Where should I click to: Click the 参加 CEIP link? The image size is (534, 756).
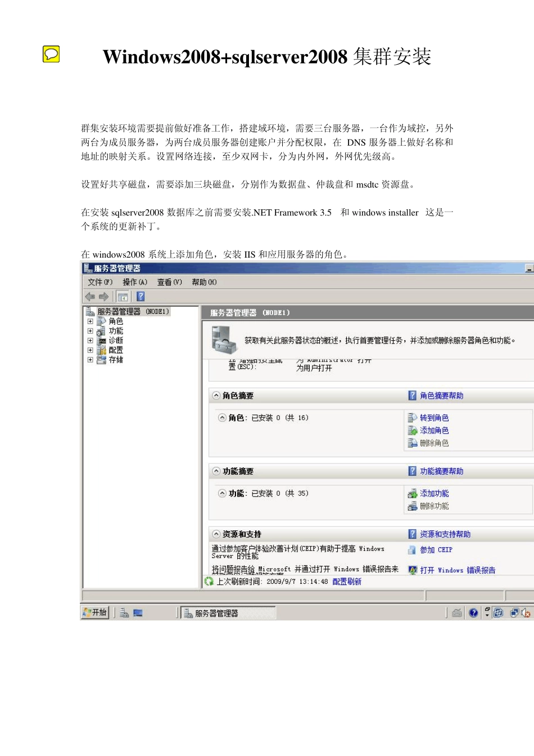point(436,550)
